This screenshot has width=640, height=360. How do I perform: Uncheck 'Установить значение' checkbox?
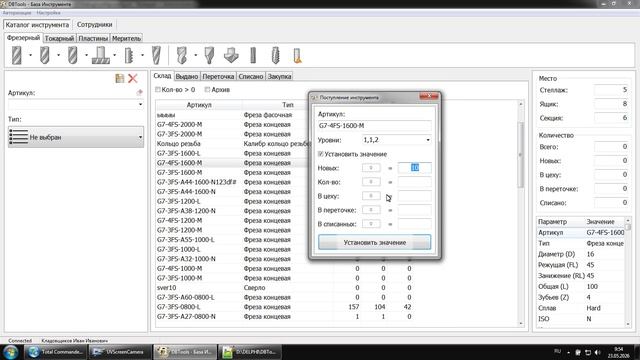point(320,154)
